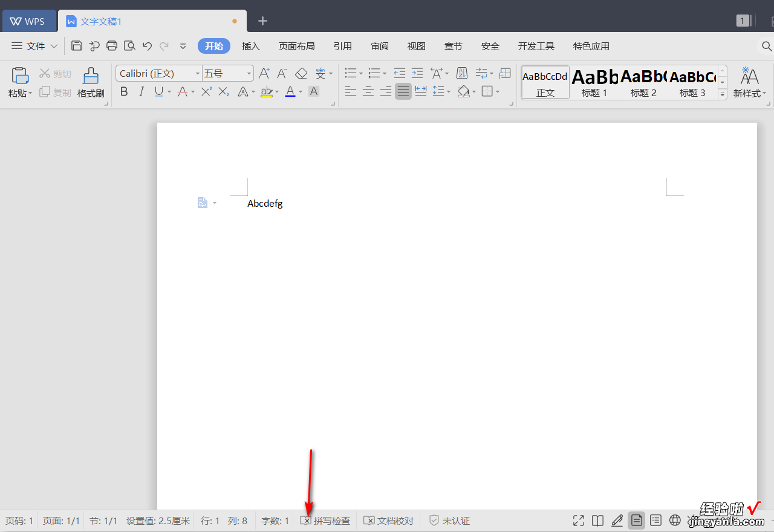Click the Undo arrow

(x=147, y=46)
